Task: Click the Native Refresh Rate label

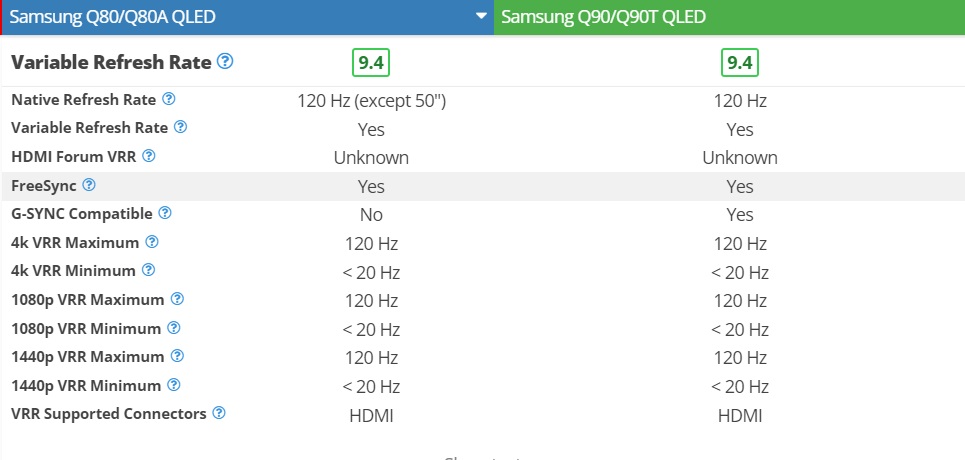Action: 84,100
